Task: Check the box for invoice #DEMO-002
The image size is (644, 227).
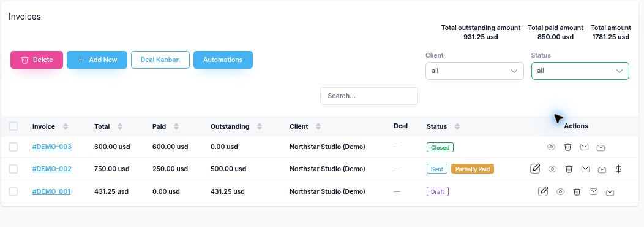Action: pyautogui.click(x=13, y=169)
